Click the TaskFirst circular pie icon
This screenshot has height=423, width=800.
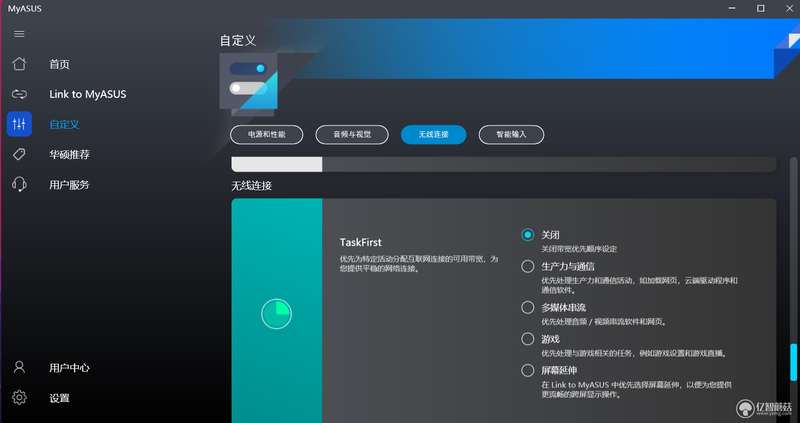tap(277, 314)
